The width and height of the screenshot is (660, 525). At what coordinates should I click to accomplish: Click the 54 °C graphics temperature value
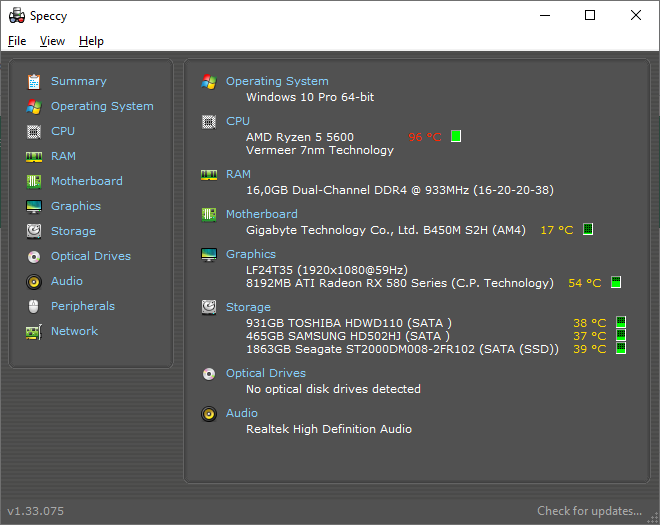tap(585, 283)
